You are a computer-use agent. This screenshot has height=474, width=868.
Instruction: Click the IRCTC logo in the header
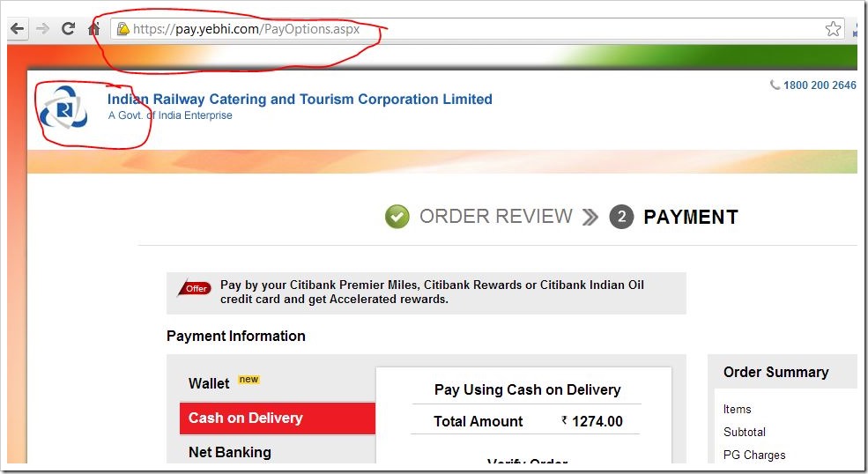tap(63, 109)
